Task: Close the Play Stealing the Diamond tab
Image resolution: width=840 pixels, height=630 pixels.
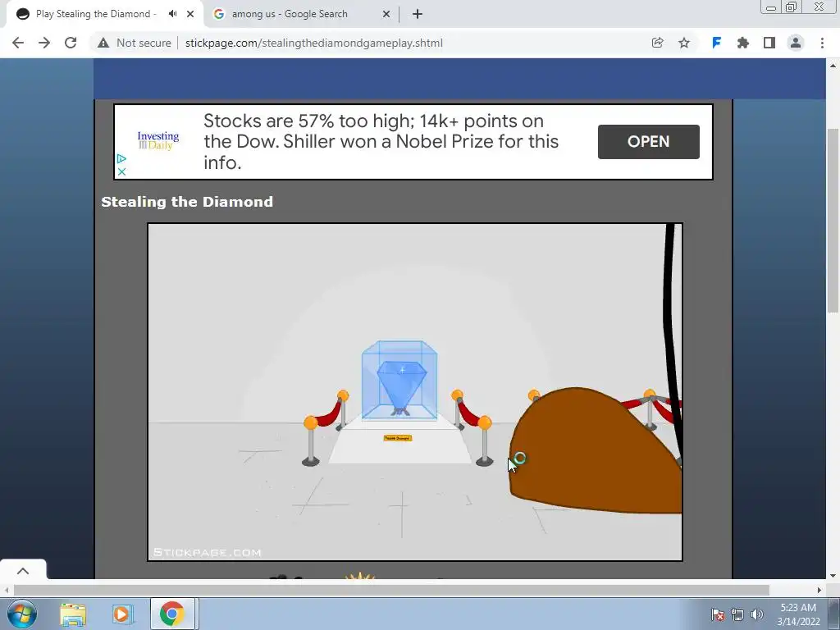Action: tap(190, 14)
